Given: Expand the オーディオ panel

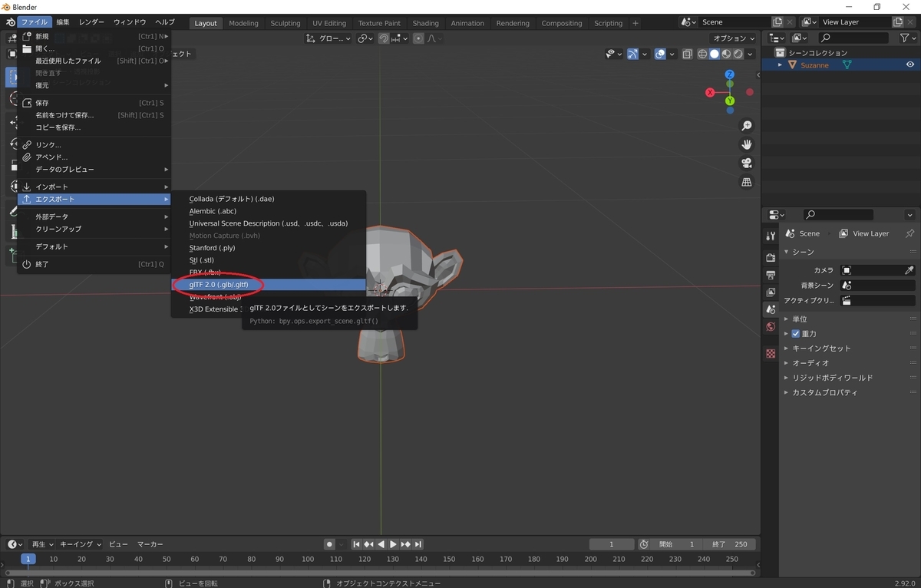Looking at the screenshot, I should [787, 363].
